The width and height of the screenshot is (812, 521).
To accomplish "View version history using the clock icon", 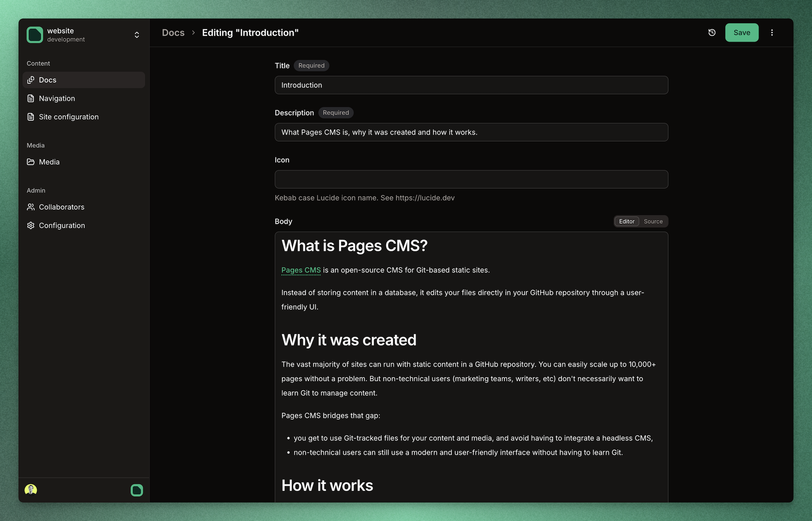I will (x=712, y=32).
